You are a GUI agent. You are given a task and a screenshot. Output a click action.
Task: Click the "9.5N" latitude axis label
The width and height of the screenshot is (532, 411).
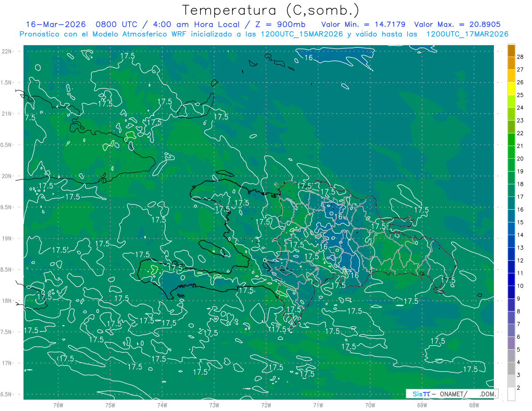tap(6, 207)
